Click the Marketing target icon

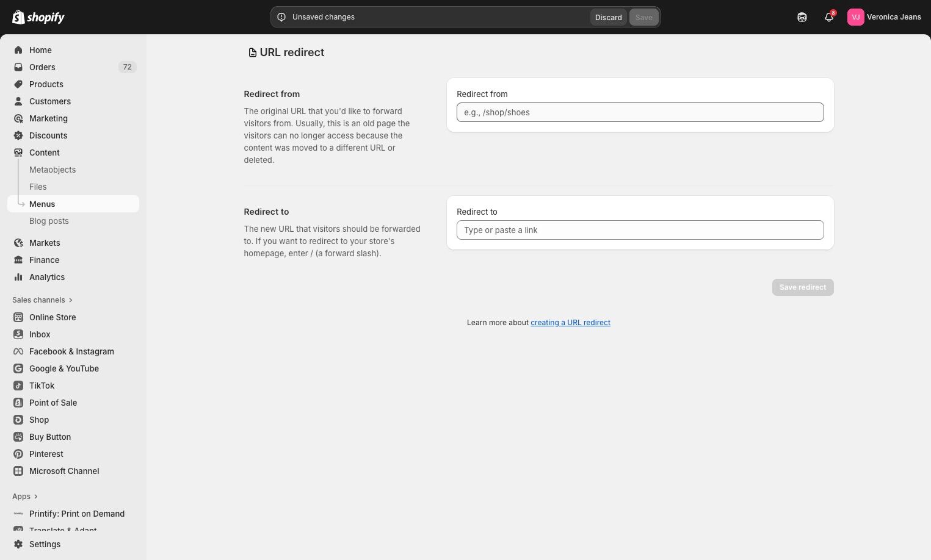tap(18, 118)
